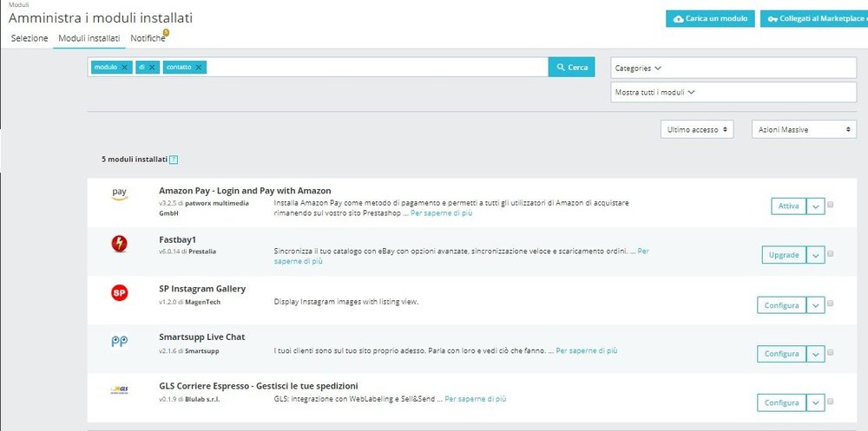Open help icon next to 5 moduli installati

click(x=174, y=160)
